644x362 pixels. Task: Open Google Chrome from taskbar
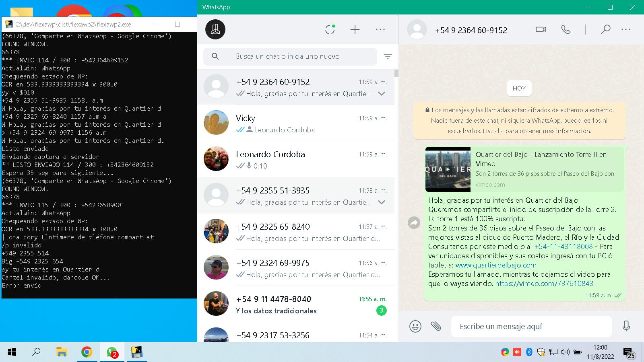coord(87,352)
